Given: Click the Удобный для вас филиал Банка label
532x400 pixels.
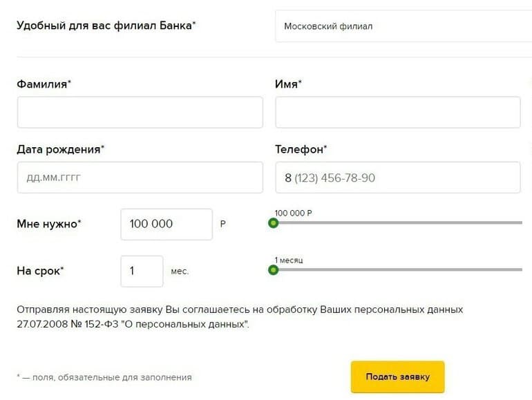Looking at the screenshot, I should (106, 26).
